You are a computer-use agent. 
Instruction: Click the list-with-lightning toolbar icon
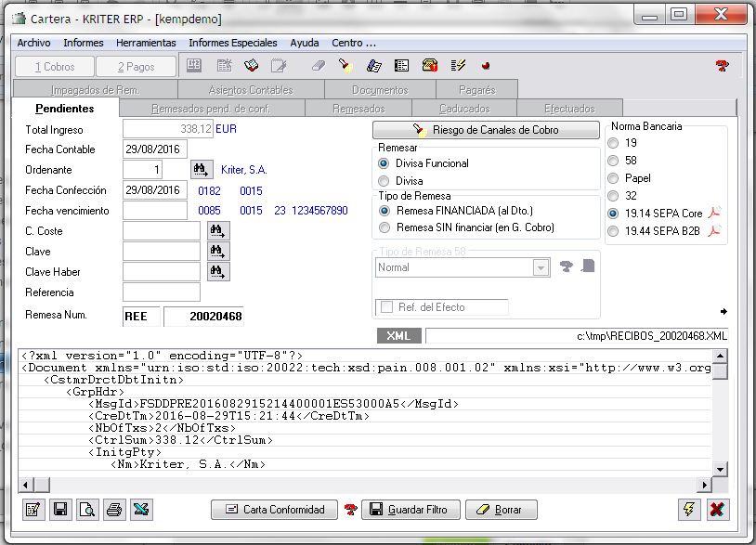tap(458, 66)
